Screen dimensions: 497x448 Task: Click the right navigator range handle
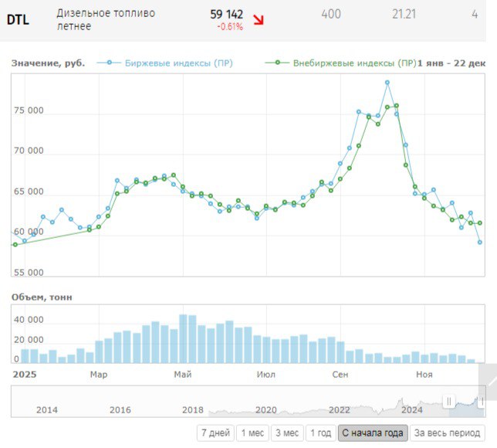pos(480,401)
